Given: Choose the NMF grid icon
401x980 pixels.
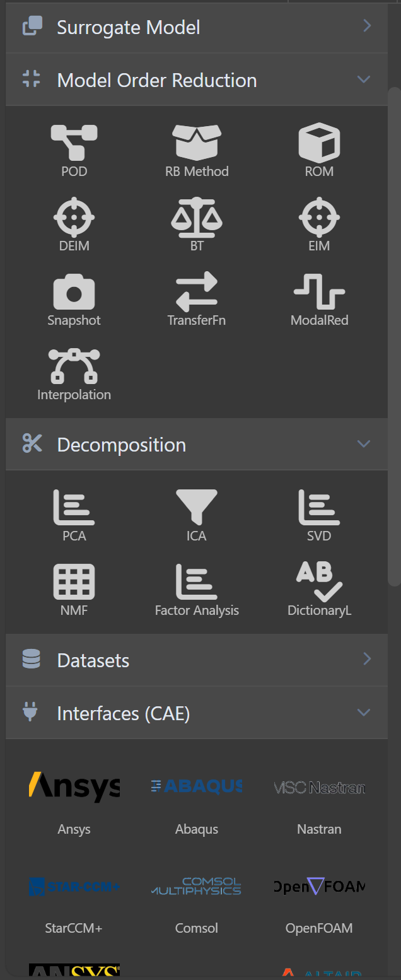Looking at the screenshot, I should (74, 581).
